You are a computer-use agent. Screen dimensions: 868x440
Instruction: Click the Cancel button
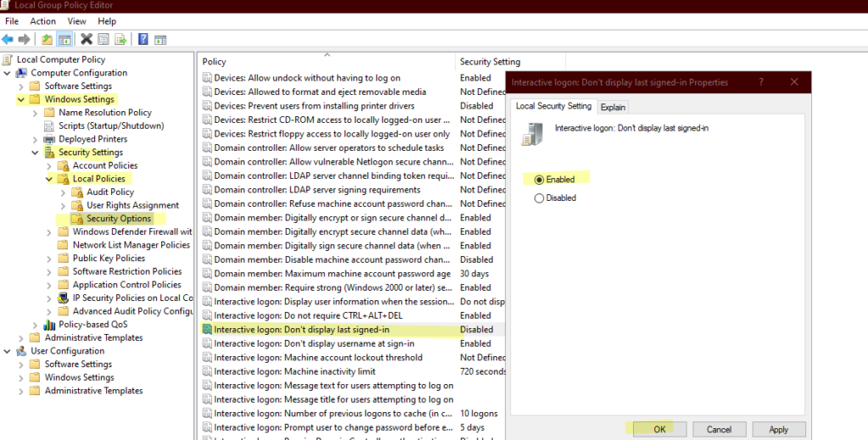click(719, 430)
